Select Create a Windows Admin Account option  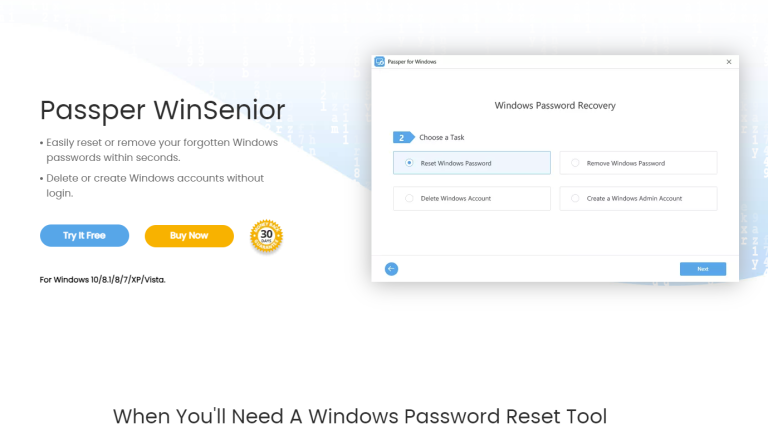638,198
